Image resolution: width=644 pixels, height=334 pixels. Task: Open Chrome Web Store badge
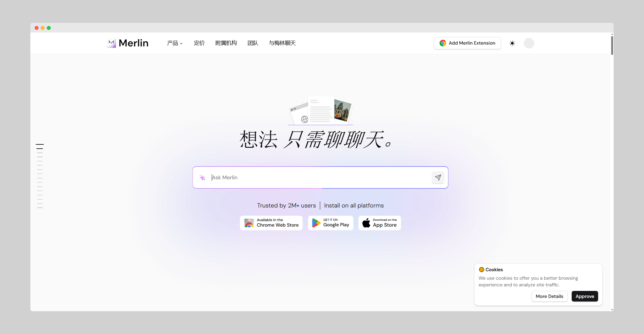pos(271,223)
